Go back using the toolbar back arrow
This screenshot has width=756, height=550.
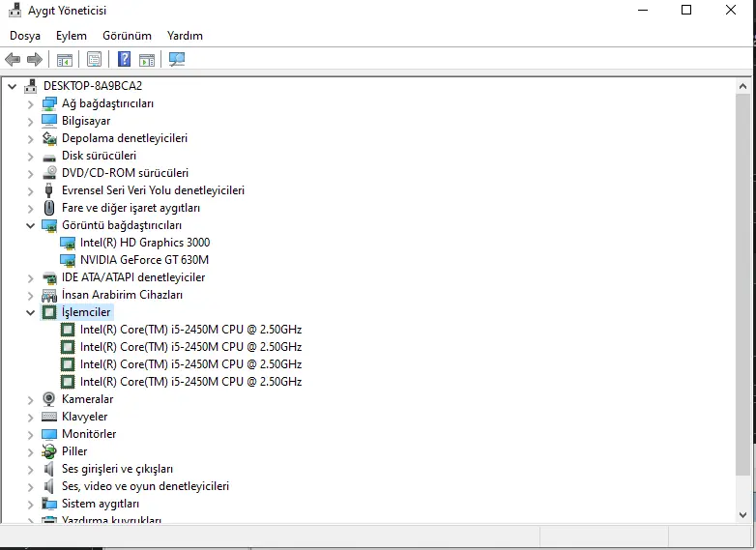[x=13, y=59]
